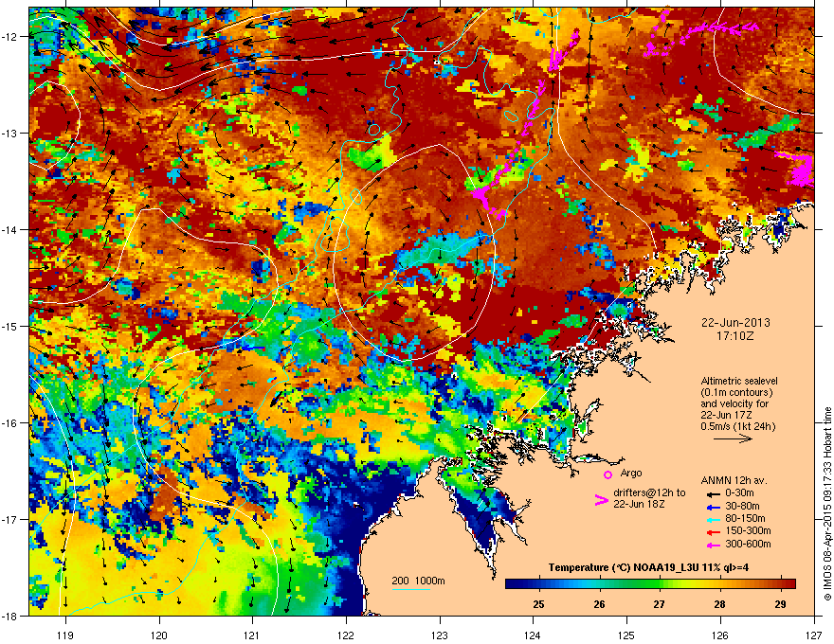Click the '80-150m' depth label
This screenshot has height=644, width=834.
(x=745, y=518)
